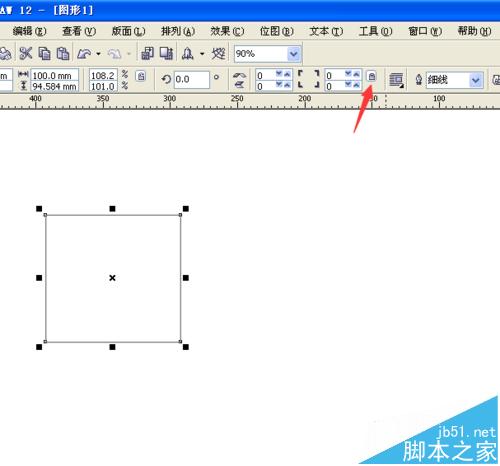The image size is (500, 466).
Task: Click the bottom-right selection handle of rectangle
Action: click(x=186, y=347)
